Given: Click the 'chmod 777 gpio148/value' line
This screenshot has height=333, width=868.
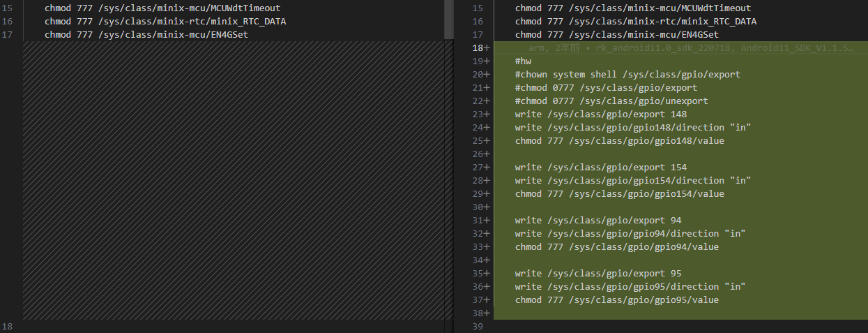Looking at the screenshot, I should tap(620, 141).
